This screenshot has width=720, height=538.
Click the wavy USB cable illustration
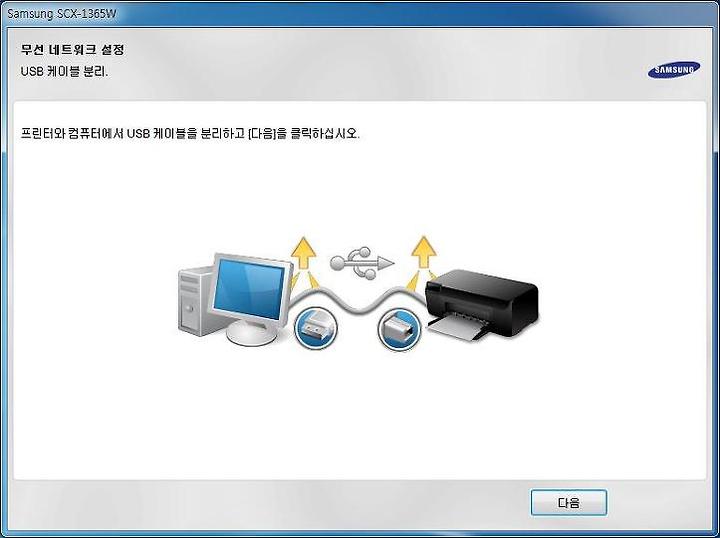tap(358, 299)
